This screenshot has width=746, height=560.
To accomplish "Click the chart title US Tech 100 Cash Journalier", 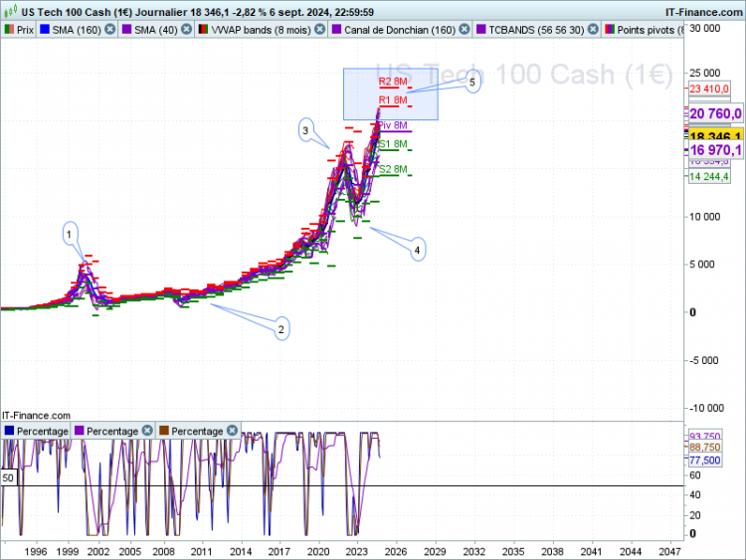I will click(x=198, y=12).
